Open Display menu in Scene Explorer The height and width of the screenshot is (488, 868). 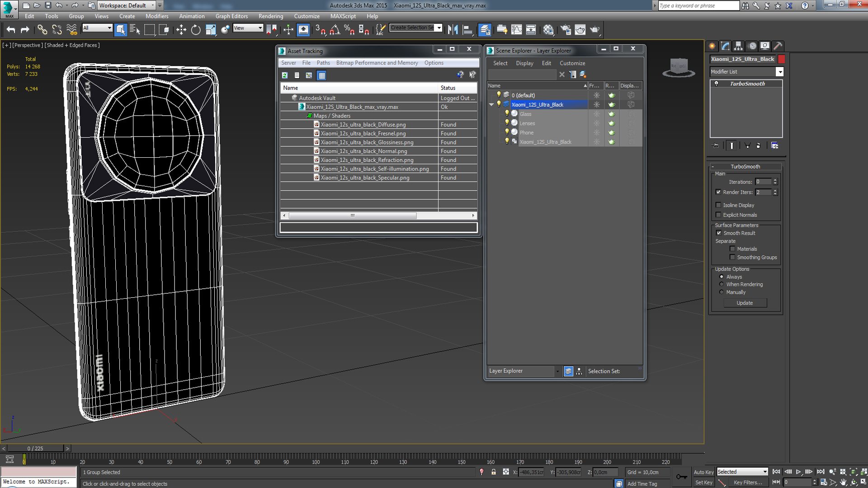524,63
